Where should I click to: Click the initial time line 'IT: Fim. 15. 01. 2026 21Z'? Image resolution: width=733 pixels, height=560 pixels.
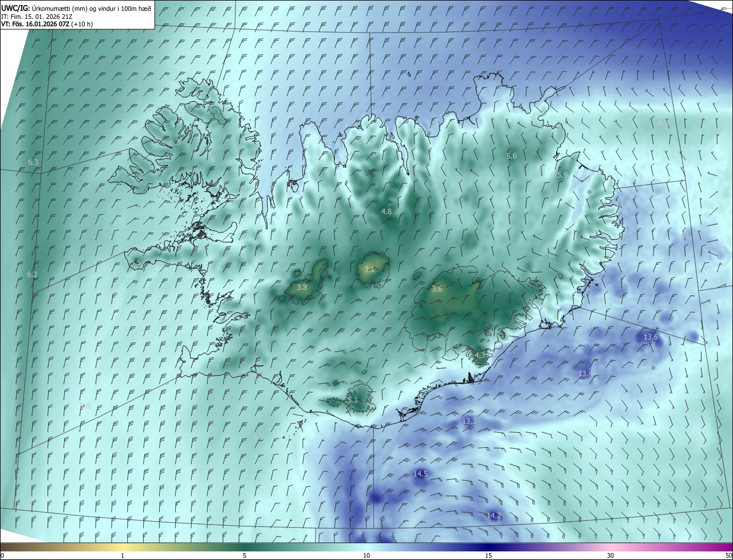click(36, 16)
